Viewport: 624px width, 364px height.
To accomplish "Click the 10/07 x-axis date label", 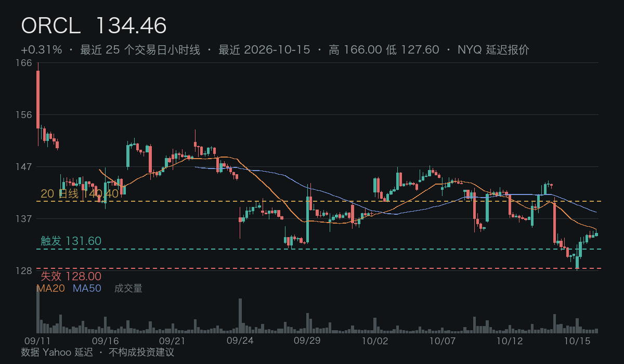I will [442, 341].
